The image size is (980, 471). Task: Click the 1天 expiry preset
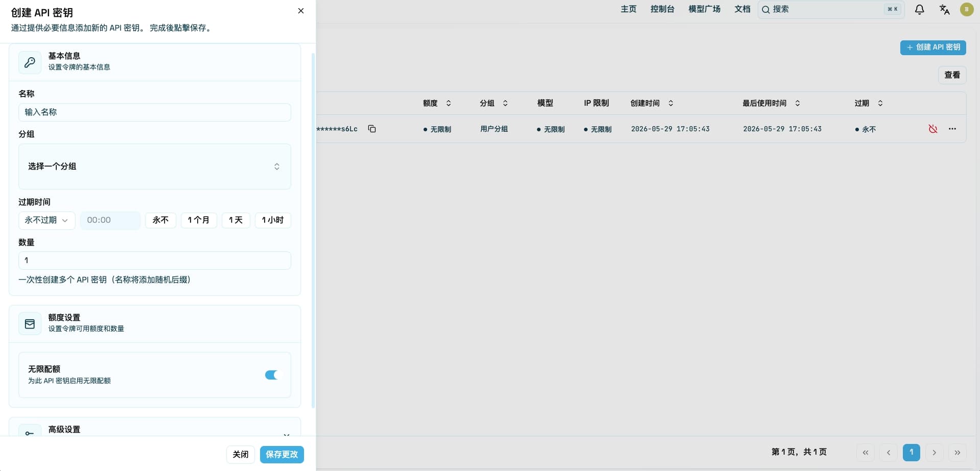point(236,220)
